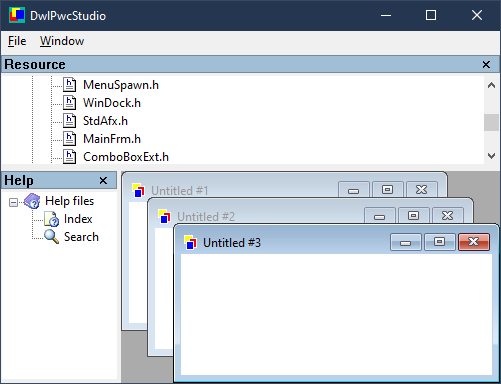Select Search in the Help tree
This screenshot has width=501, height=384.
pos(81,237)
